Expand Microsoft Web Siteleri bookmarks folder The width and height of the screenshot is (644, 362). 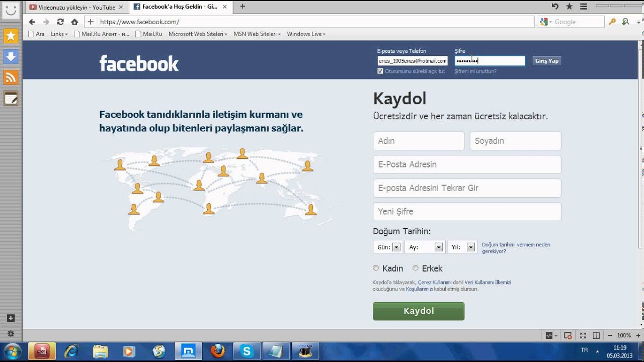click(198, 34)
